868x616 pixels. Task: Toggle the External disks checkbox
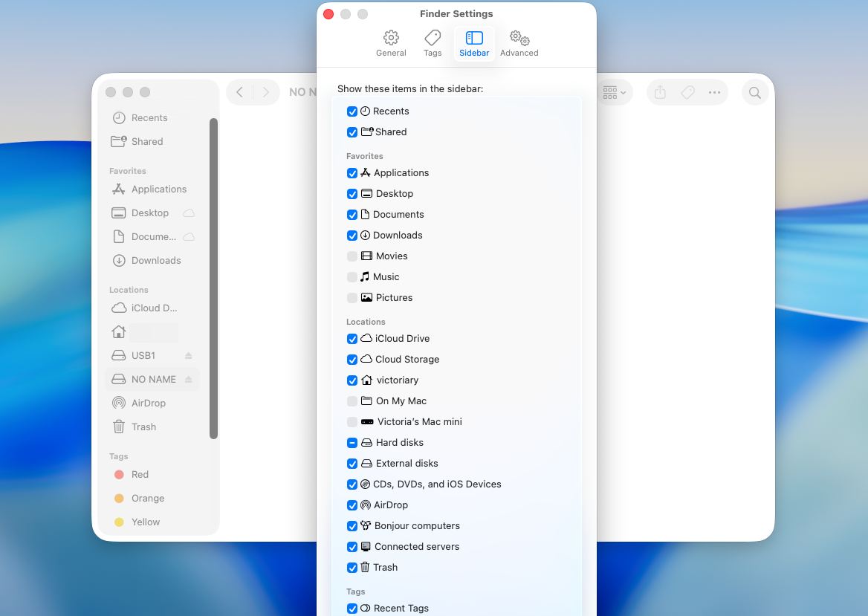click(352, 464)
